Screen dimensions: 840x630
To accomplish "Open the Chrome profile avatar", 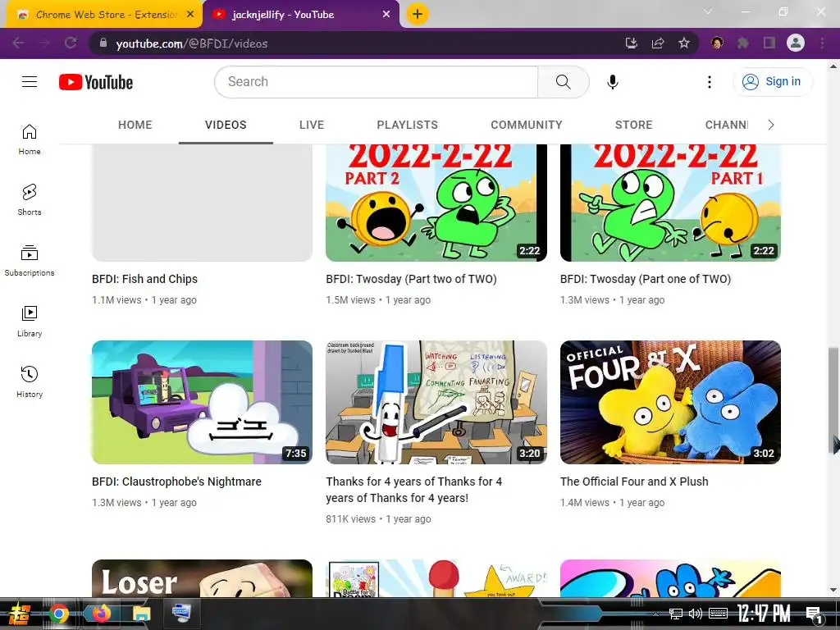I will click(x=796, y=43).
